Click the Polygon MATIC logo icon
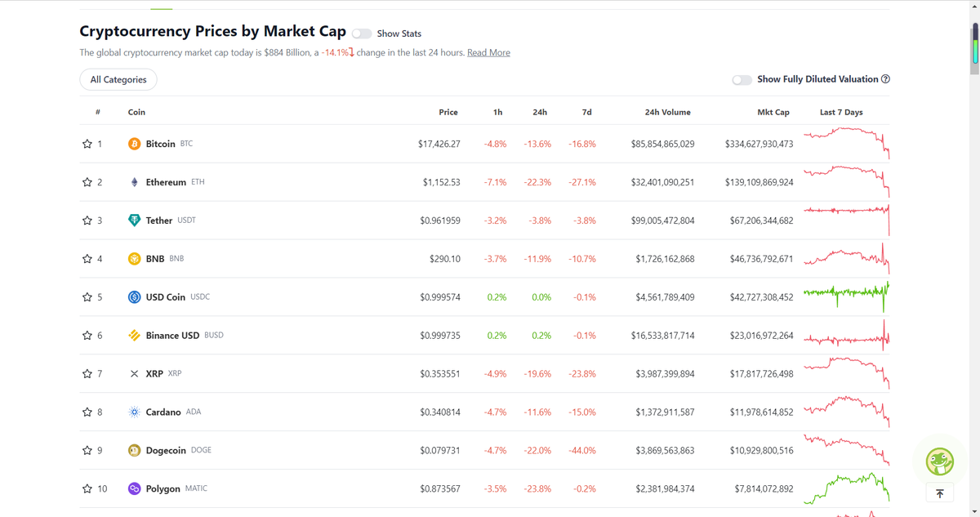The image size is (980, 517). tap(135, 488)
